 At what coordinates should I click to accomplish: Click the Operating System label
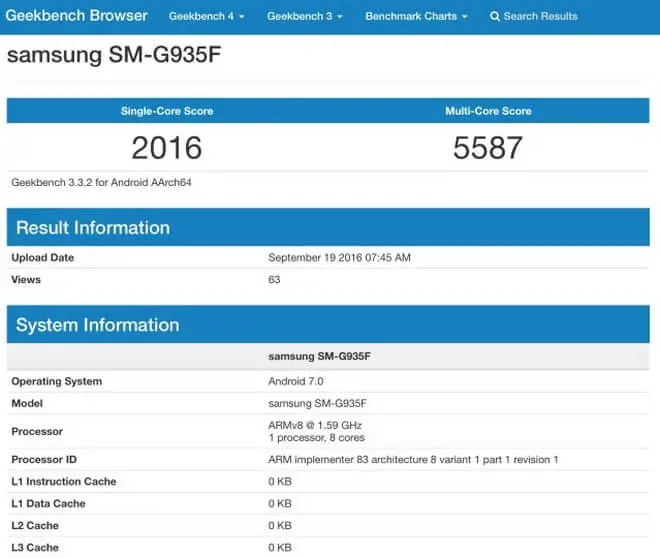56,381
